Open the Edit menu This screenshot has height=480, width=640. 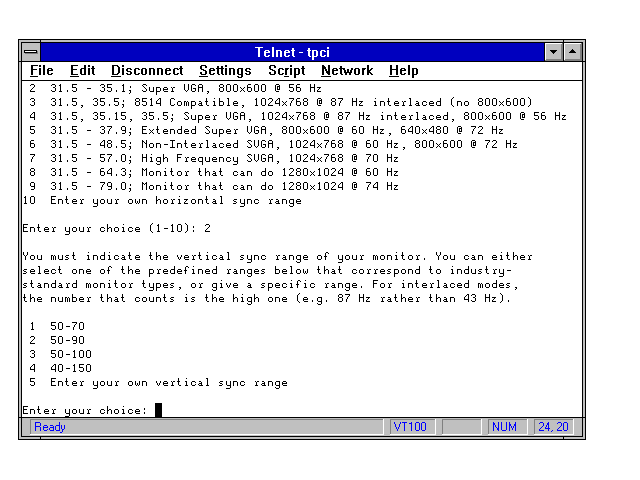click(82, 71)
